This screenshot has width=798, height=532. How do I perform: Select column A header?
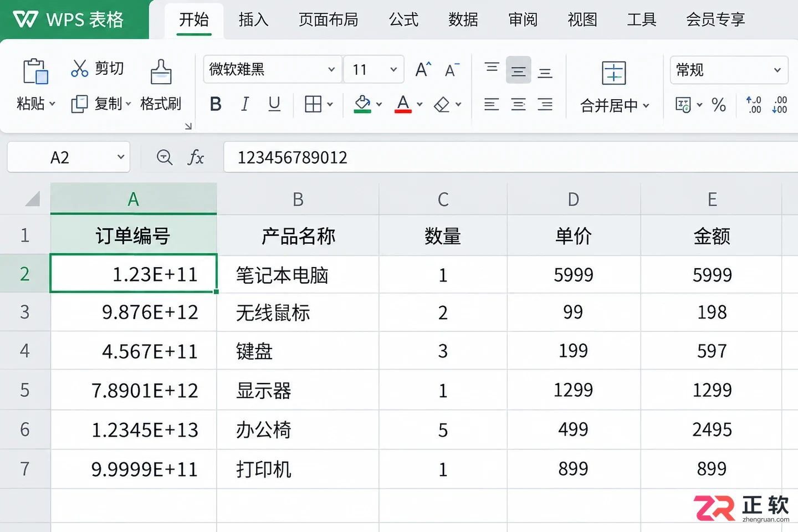pyautogui.click(x=133, y=199)
